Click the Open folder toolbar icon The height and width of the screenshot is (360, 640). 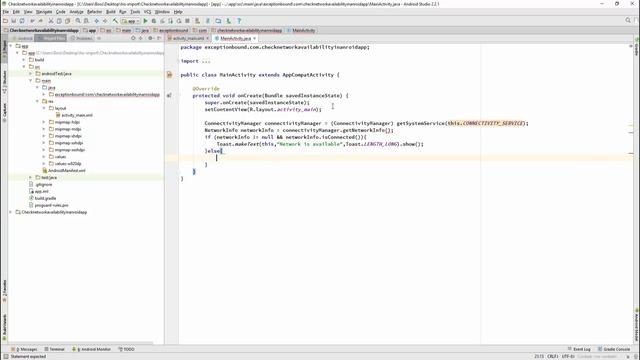click(x=5, y=21)
